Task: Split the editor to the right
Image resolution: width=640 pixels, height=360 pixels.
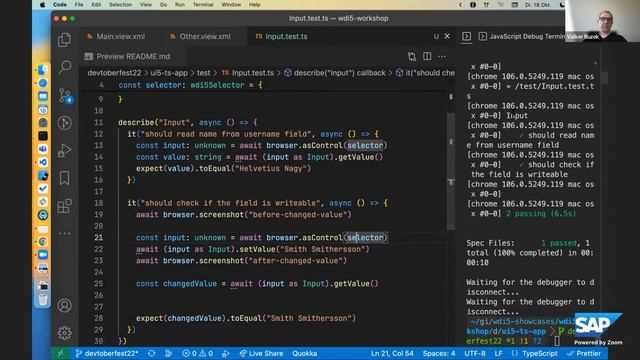Action: [x=427, y=56]
